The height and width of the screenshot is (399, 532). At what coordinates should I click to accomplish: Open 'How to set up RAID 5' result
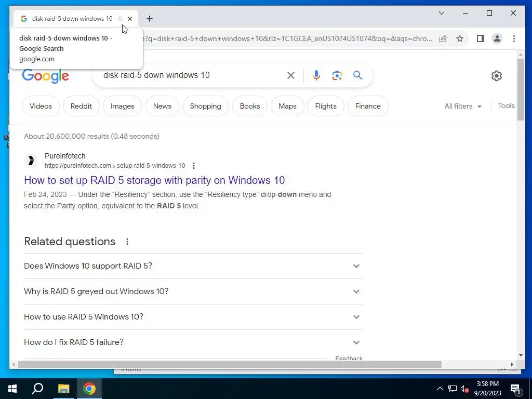(154, 180)
